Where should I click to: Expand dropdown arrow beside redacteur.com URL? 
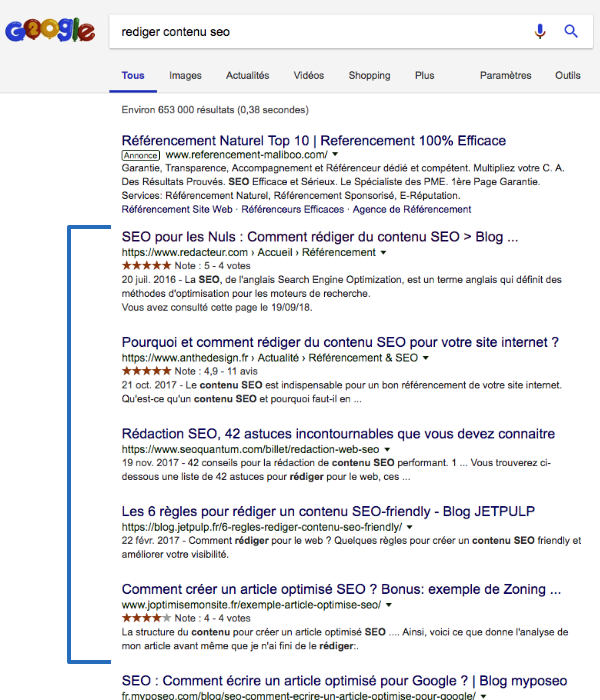[x=383, y=253]
